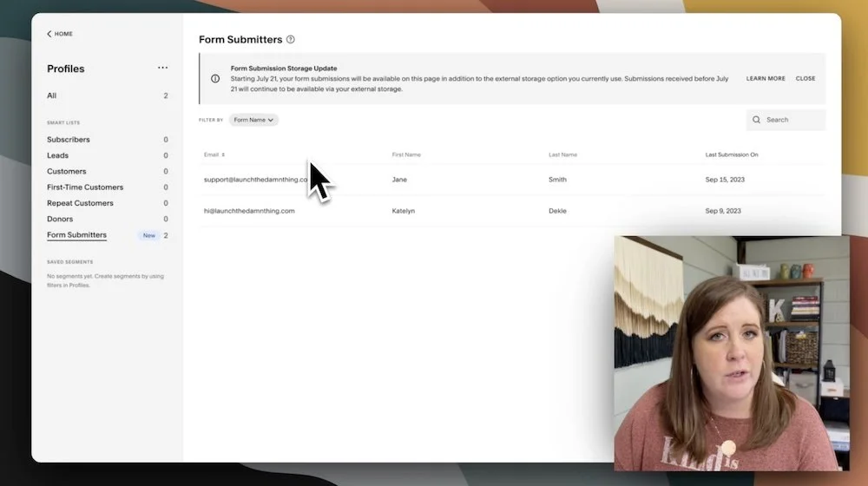Image resolution: width=868 pixels, height=486 pixels.
Task: Go back using the Home chevron link
Action: click(x=60, y=34)
